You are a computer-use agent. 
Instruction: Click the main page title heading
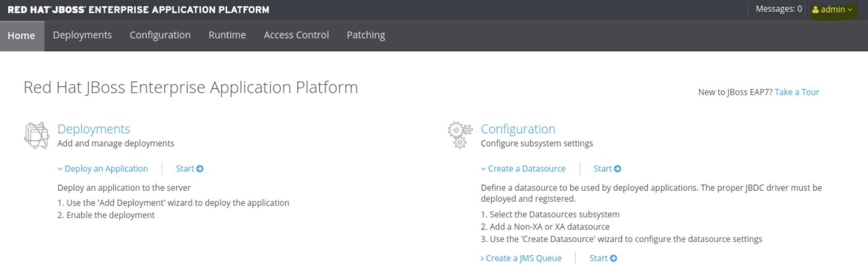(191, 88)
